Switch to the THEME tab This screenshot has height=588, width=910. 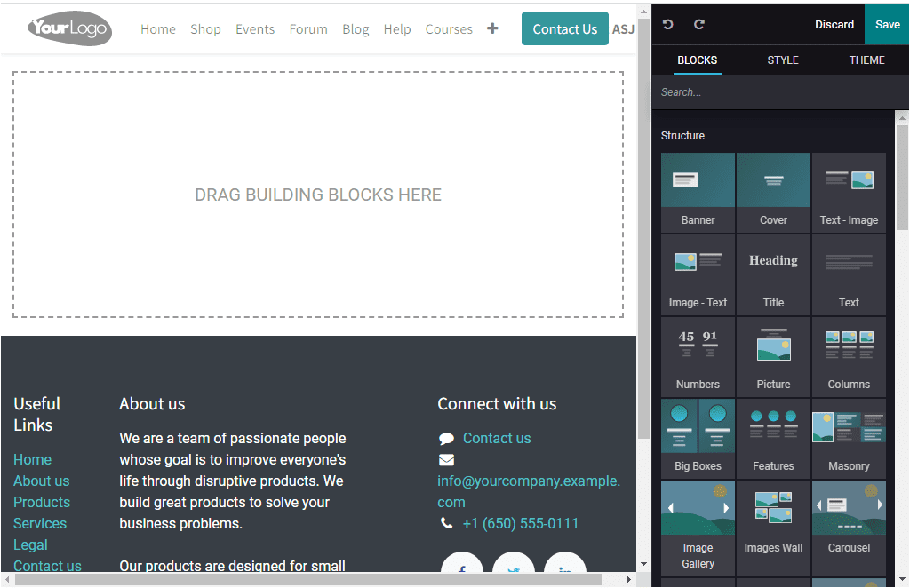pyautogui.click(x=866, y=60)
